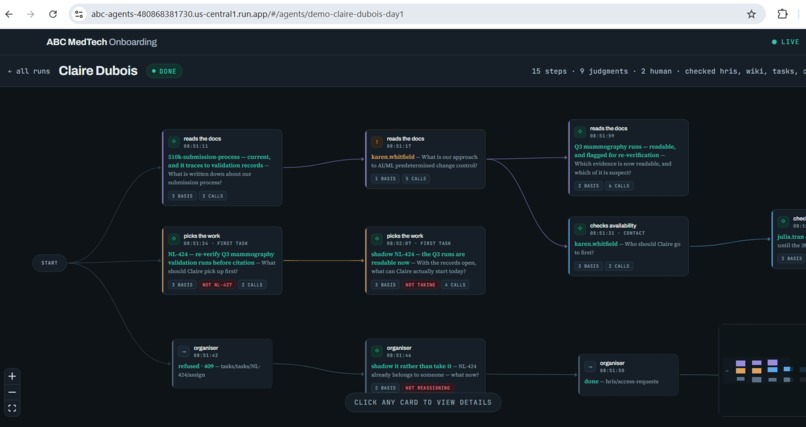Click '4 CALLS' chip on shadow NL-424 card
Image resolution: width=806 pixels, height=427 pixels.
(x=455, y=285)
